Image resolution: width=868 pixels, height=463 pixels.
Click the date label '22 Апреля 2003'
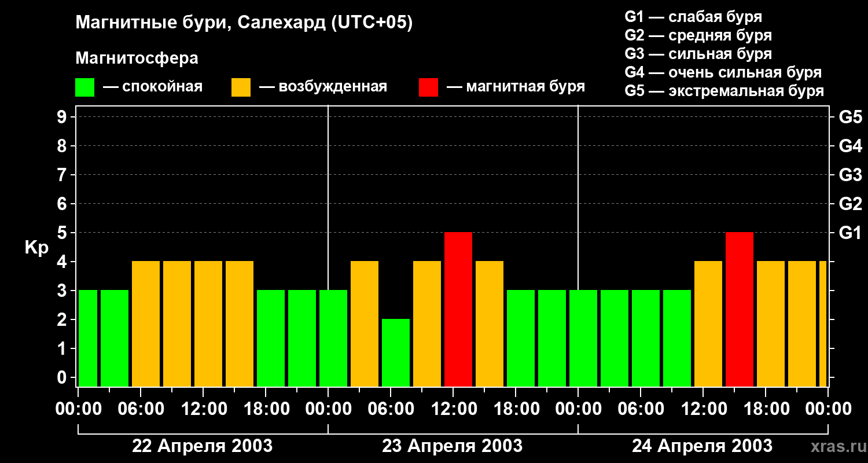(x=203, y=446)
